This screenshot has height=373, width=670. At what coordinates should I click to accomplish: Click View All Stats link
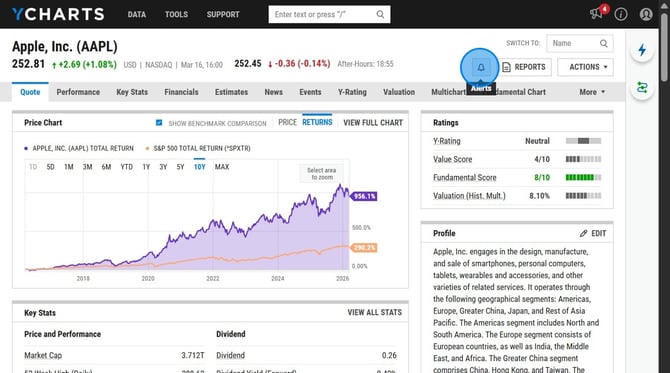[x=374, y=312]
